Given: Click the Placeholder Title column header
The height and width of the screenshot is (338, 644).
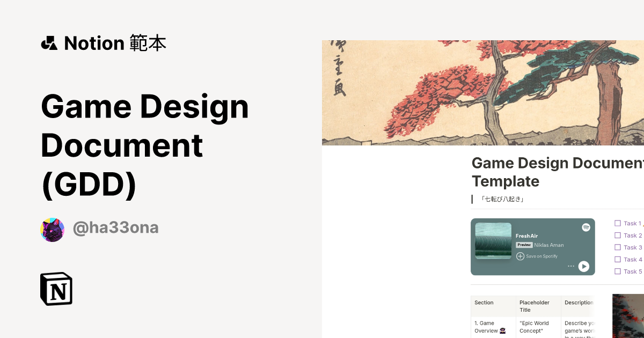Looking at the screenshot, I should tap(535, 306).
